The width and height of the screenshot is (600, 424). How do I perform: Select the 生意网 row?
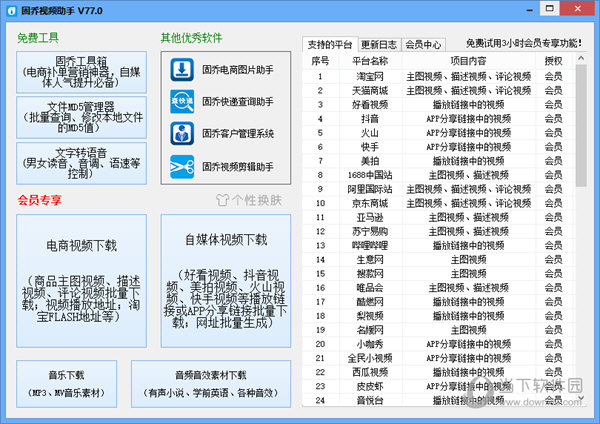pos(439,259)
